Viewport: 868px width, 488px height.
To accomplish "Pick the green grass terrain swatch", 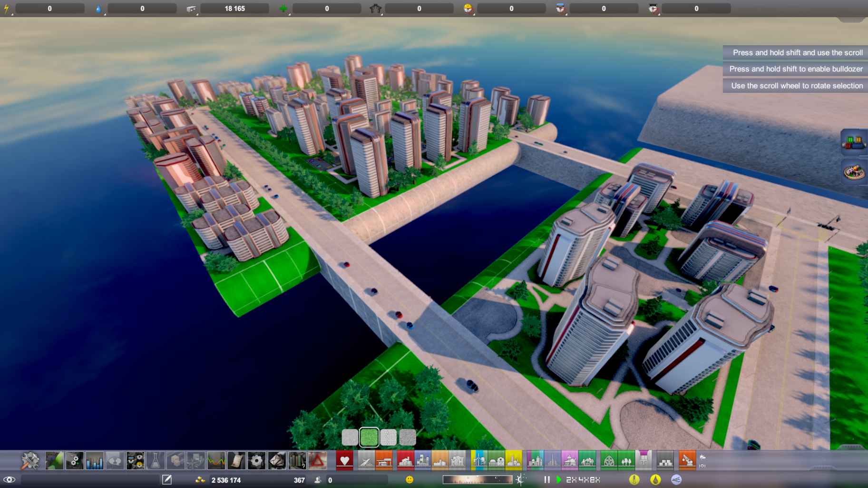I will (369, 437).
